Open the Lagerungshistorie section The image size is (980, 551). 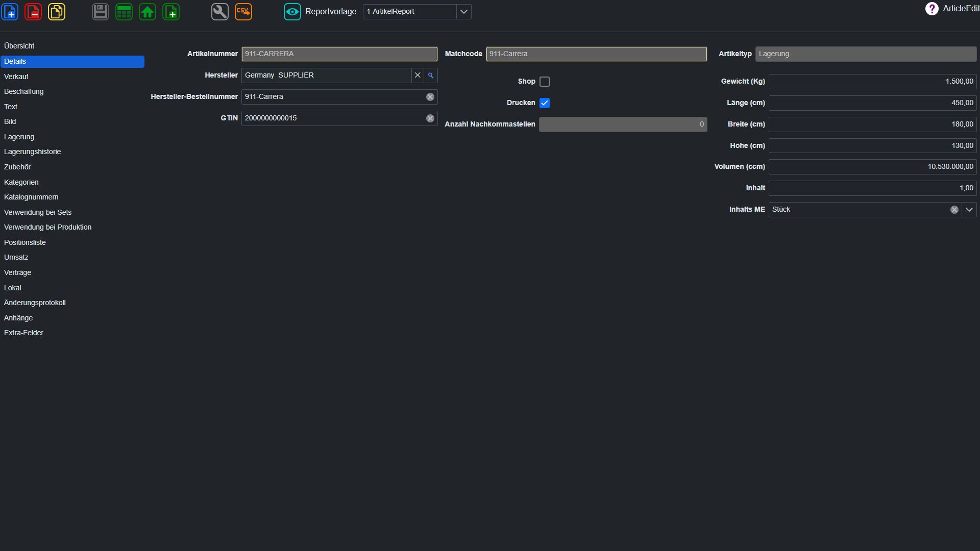click(72, 152)
